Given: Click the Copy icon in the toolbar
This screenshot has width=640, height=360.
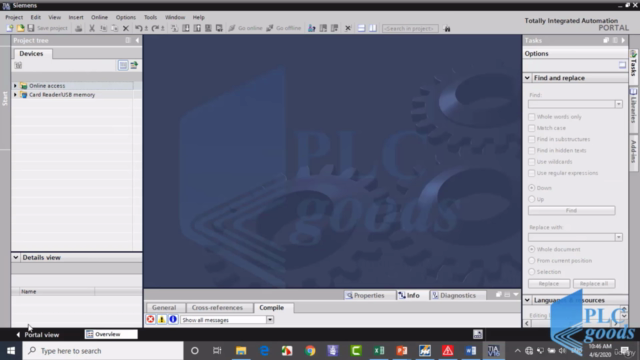Looking at the screenshot, I should [x=103, y=28].
